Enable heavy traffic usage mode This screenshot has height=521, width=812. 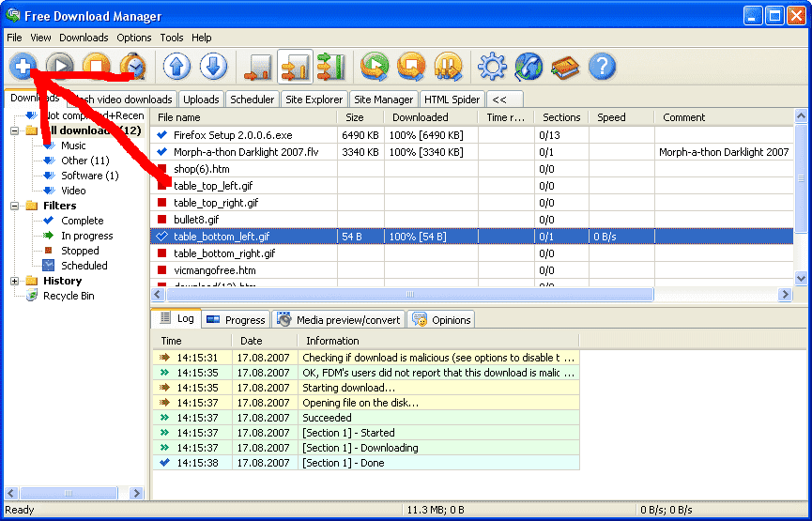(330, 67)
